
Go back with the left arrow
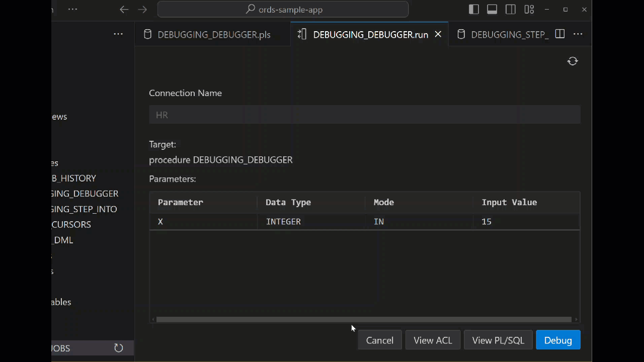[124, 10]
